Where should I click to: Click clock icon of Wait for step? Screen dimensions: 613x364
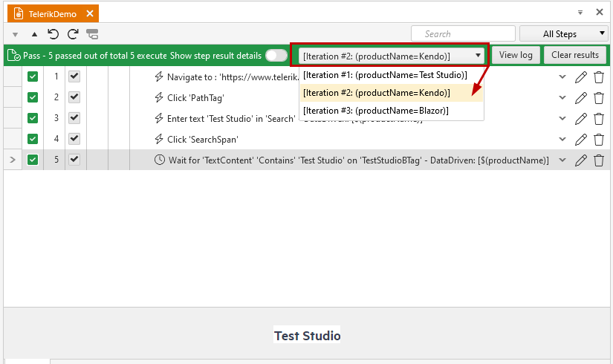[160, 160]
